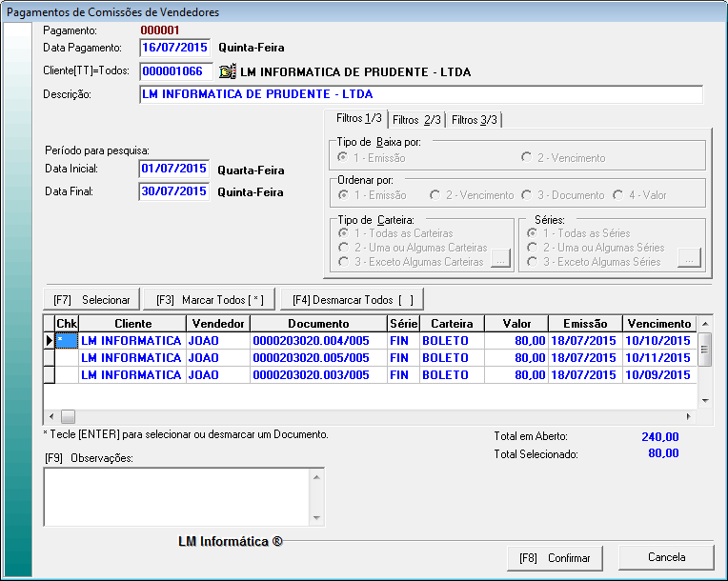Open client lookup icon beside code 000001066
This screenshot has width=728, height=581.
228,71
